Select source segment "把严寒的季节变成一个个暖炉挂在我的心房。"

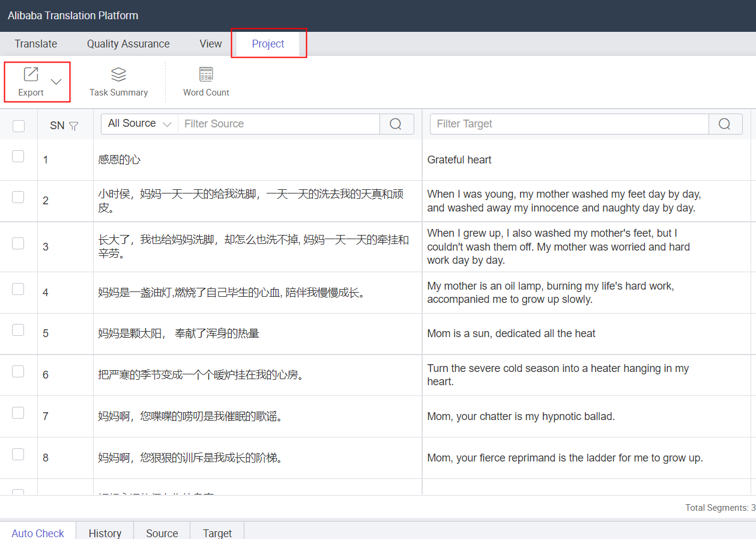pos(202,375)
